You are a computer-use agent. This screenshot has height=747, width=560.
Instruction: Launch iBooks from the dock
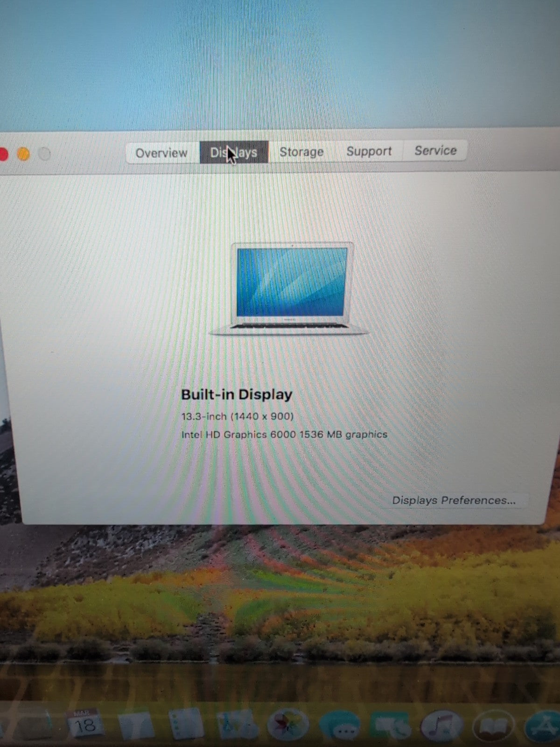tap(493, 726)
